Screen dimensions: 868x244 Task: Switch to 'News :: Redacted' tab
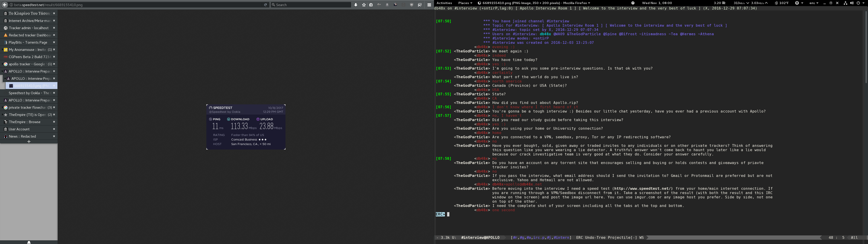pyautogui.click(x=29, y=136)
